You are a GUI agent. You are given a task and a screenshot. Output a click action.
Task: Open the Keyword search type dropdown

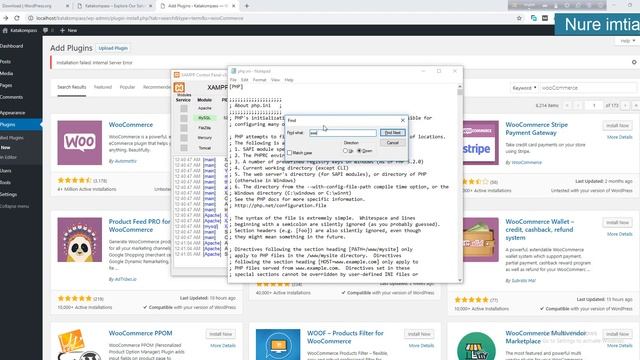click(524, 88)
